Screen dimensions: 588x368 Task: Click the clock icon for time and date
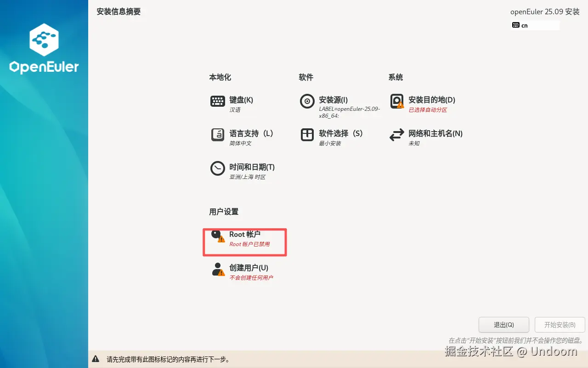218,168
